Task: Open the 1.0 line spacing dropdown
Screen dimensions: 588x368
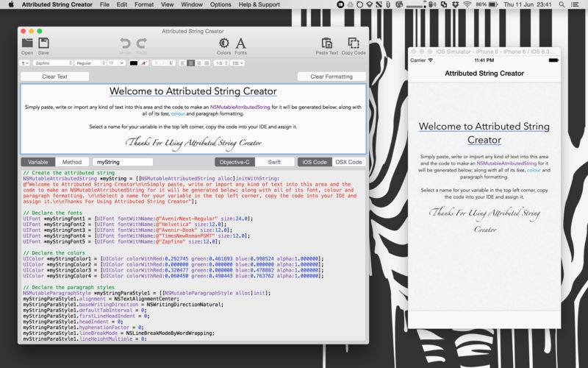Action: pyautogui.click(x=221, y=63)
